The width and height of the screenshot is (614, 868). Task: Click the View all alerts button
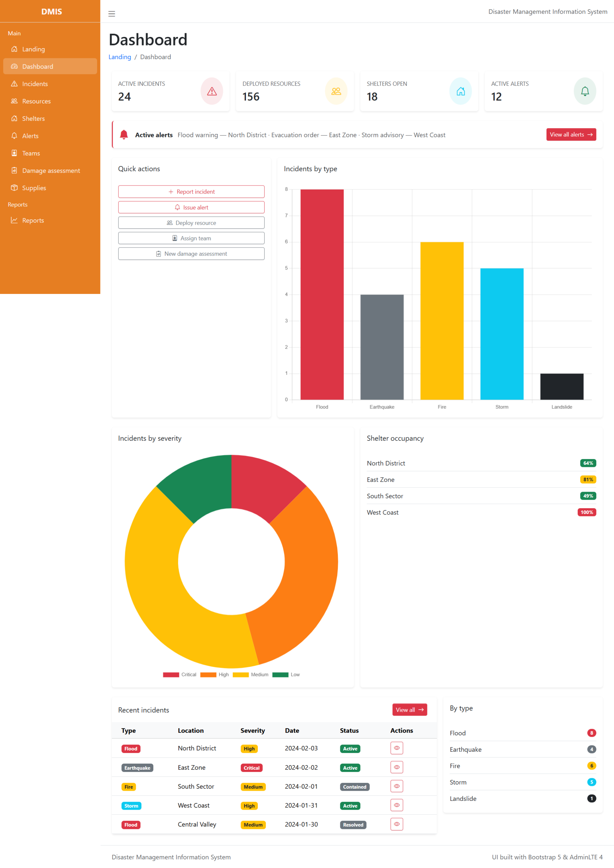click(571, 134)
